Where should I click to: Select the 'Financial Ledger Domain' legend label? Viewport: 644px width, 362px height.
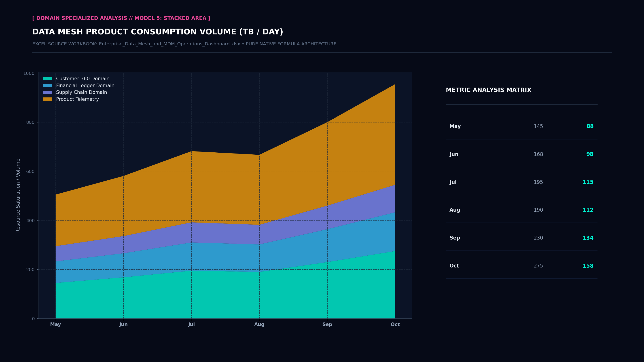[x=85, y=85]
